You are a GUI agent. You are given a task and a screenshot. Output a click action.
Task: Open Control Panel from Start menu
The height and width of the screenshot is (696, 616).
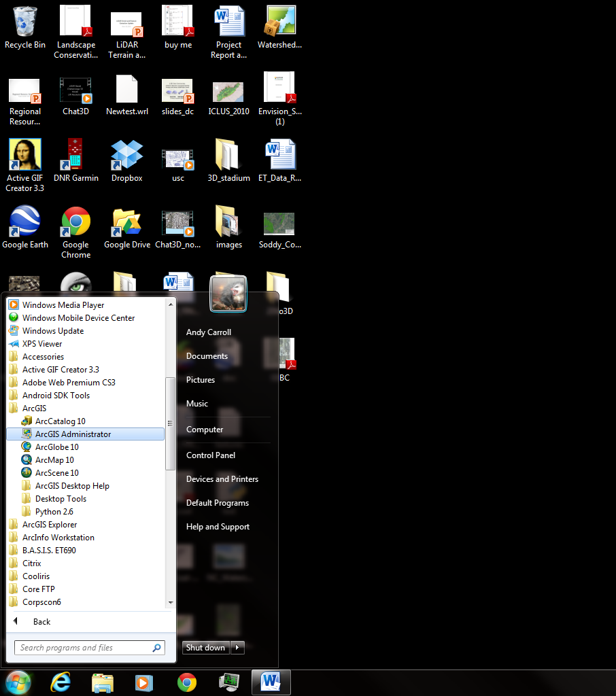(211, 455)
